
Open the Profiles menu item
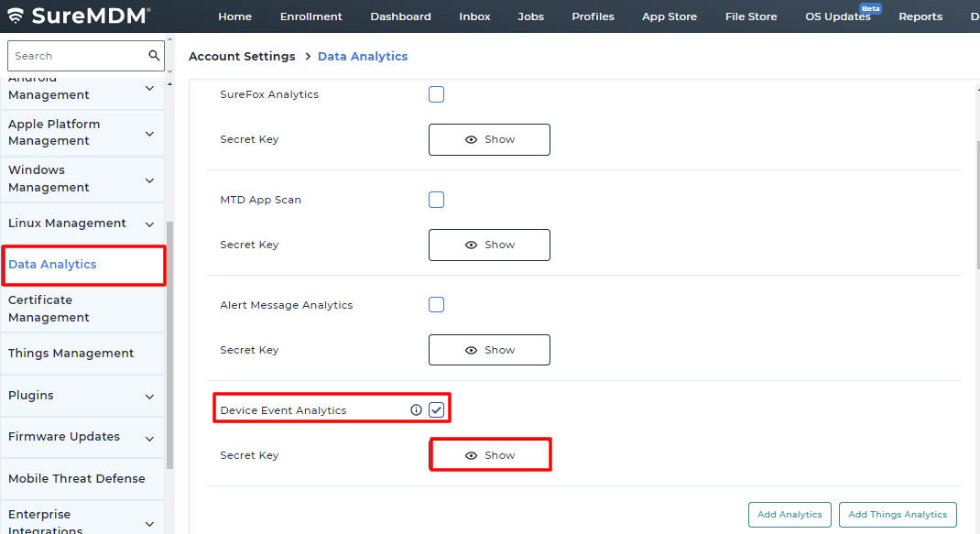pyautogui.click(x=593, y=16)
